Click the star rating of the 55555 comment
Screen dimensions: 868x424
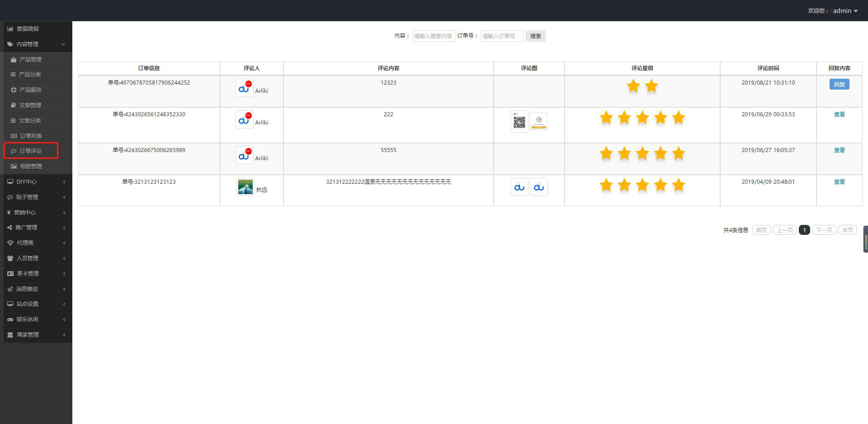coord(642,153)
